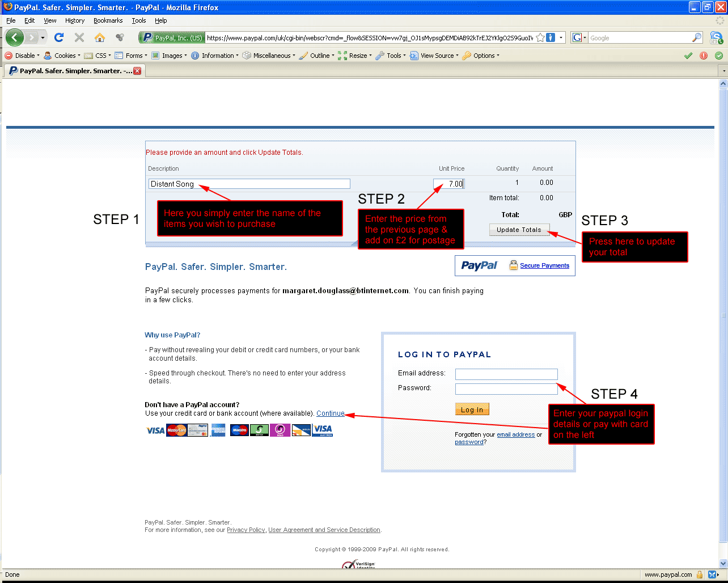Open the Disable toolbar menu

[x=23, y=56]
